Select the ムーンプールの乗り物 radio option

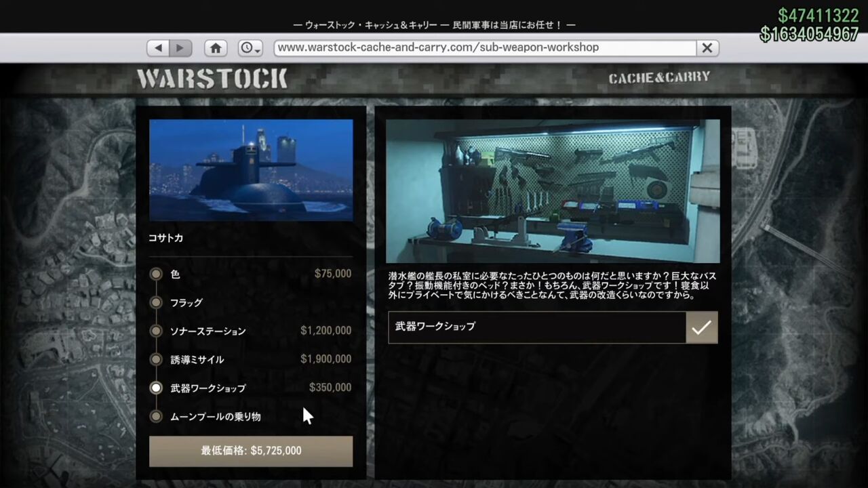pyautogui.click(x=156, y=416)
